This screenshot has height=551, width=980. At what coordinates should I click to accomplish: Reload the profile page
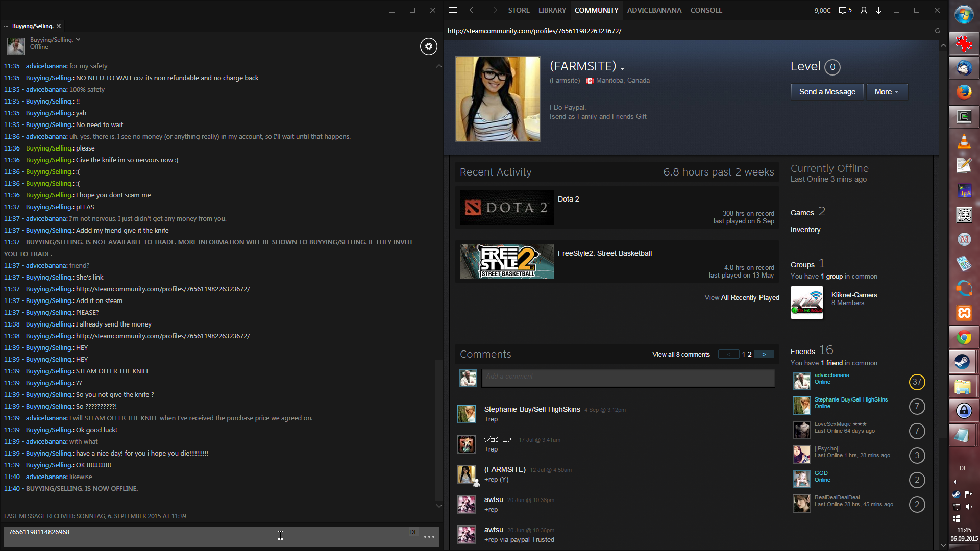937,31
